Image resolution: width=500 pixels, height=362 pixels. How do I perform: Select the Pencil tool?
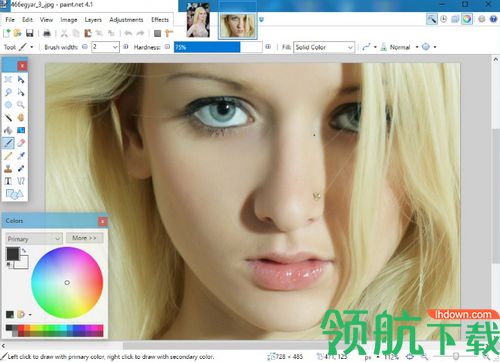coord(8,156)
